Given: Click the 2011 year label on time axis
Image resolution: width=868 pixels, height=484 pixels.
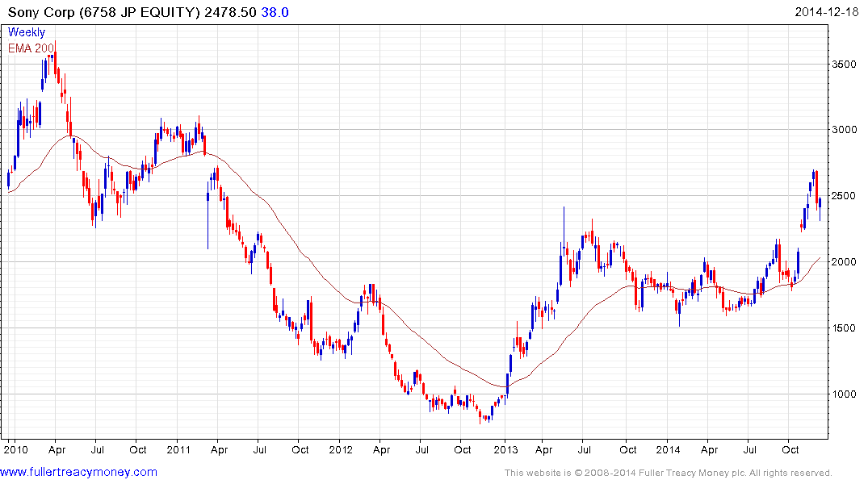Looking at the screenshot, I should pyautogui.click(x=178, y=449).
